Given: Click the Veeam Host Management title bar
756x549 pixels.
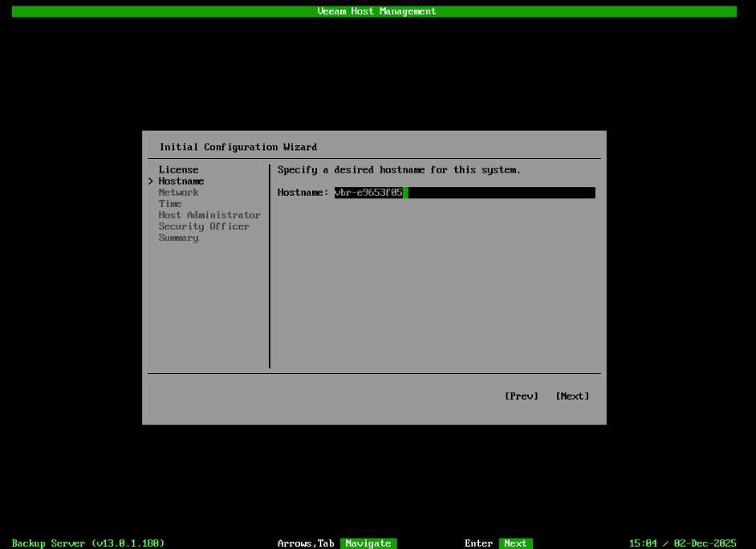Looking at the screenshot, I should (376, 10).
